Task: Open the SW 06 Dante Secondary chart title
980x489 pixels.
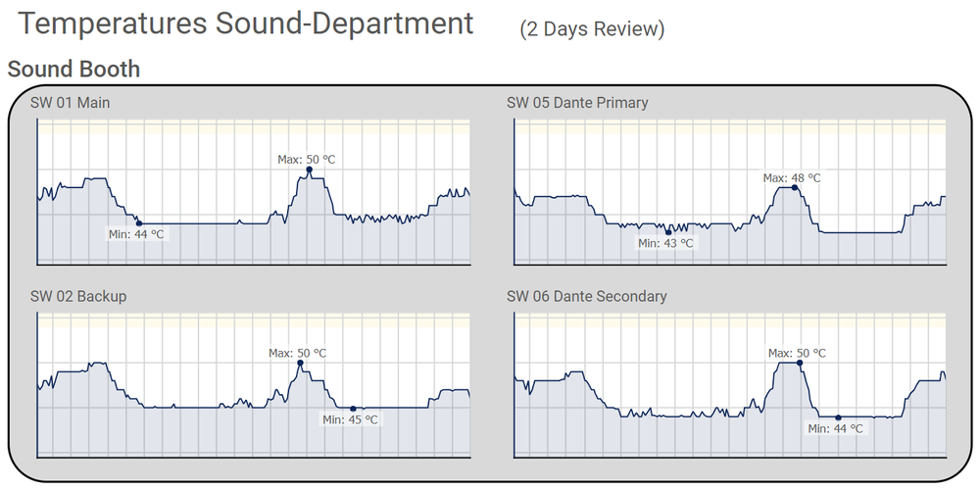Action: click(587, 296)
